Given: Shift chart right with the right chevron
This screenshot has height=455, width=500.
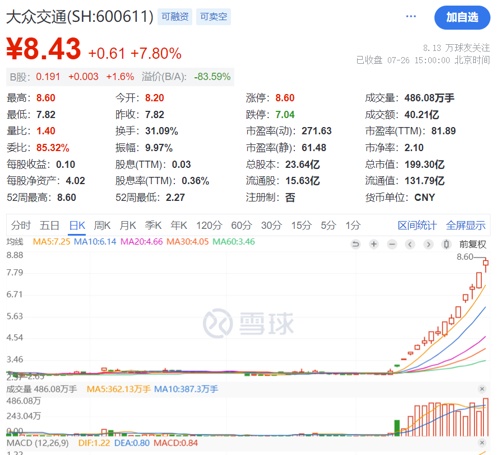Looking at the screenshot, I should (x=428, y=244).
